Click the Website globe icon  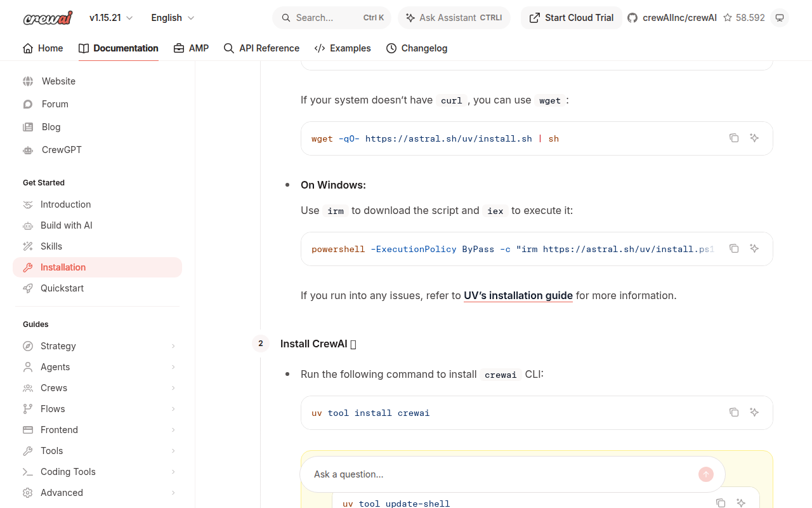pyautogui.click(x=28, y=81)
